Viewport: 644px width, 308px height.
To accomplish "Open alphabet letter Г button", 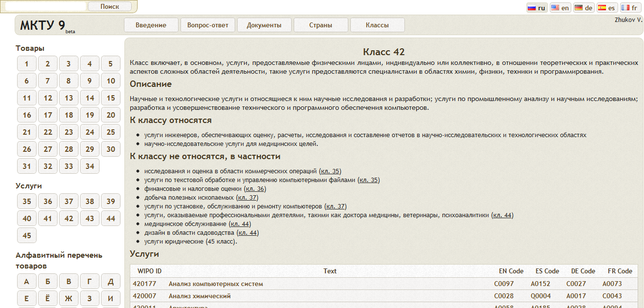I will [x=90, y=281].
